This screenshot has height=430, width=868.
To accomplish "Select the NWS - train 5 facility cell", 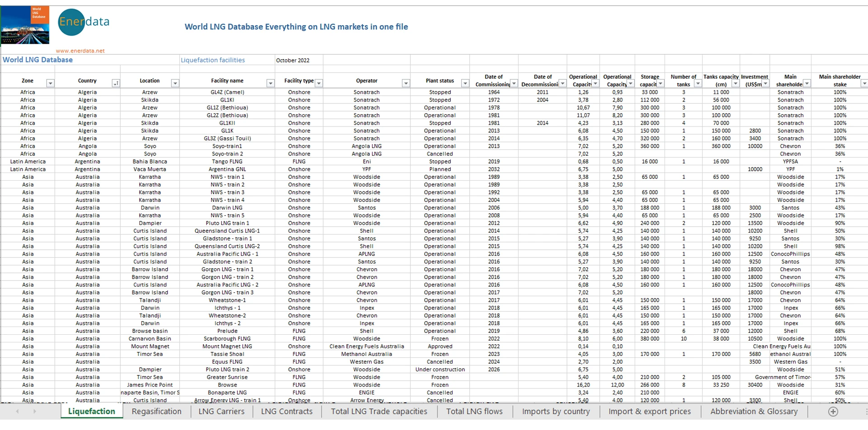I will [227, 215].
